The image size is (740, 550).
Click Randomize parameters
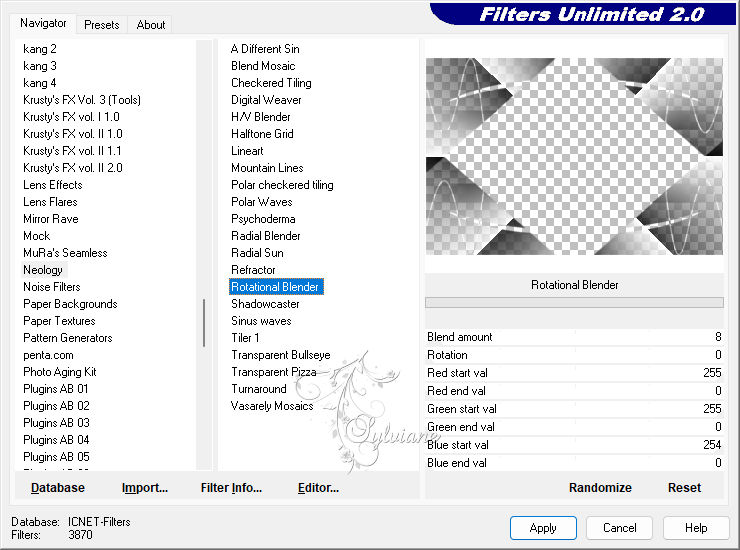[x=600, y=488]
